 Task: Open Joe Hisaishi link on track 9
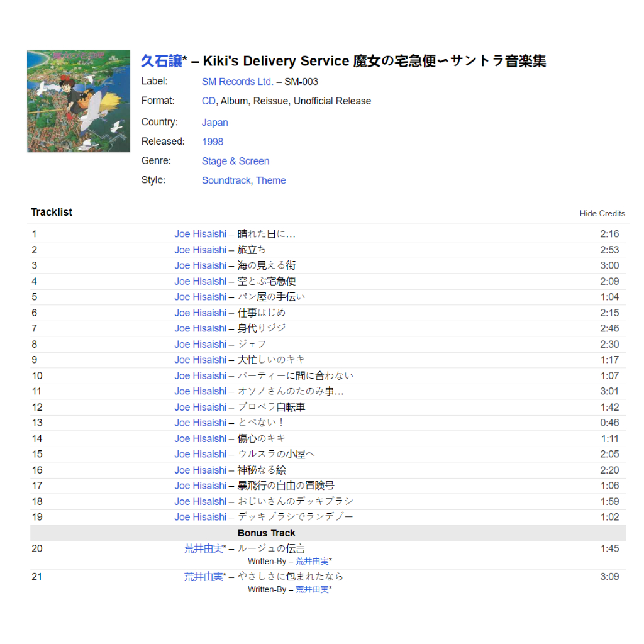click(201, 359)
